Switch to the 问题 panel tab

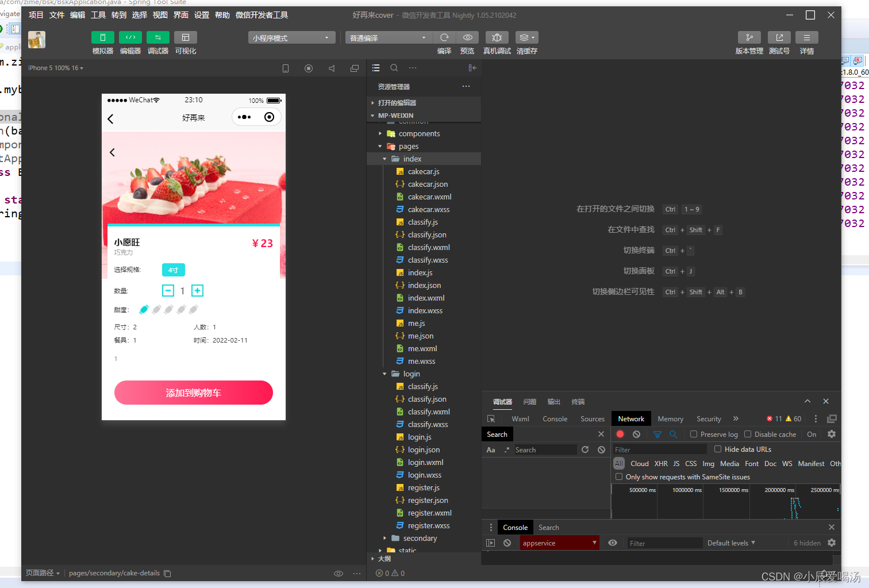coord(530,402)
